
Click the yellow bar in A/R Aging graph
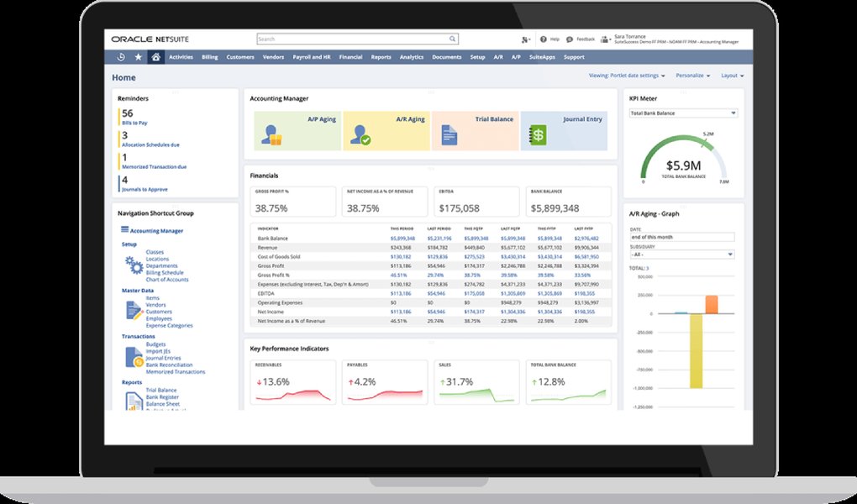(696, 351)
